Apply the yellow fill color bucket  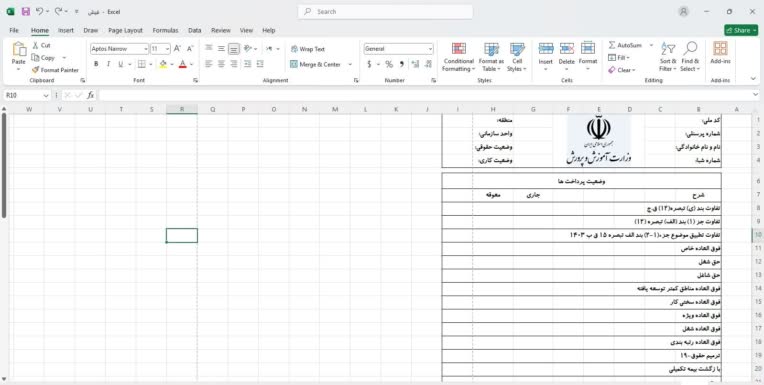163,64
